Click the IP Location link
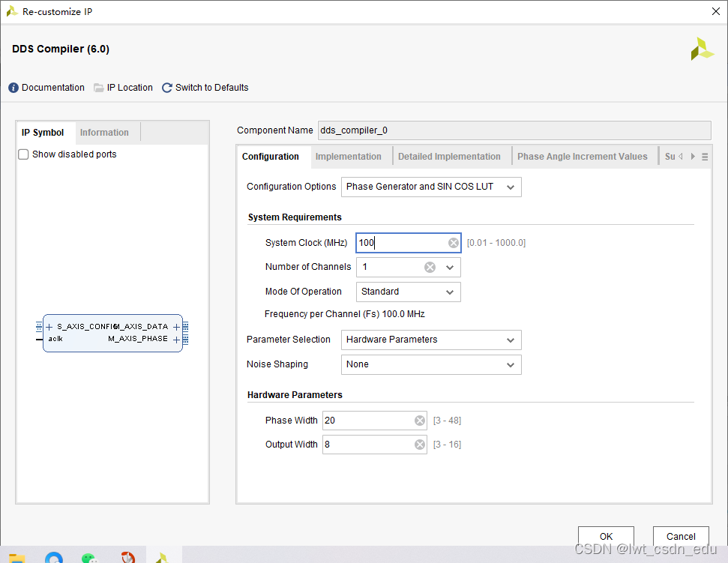The width and height of the screenshot is (728, 563). point(130,88)
